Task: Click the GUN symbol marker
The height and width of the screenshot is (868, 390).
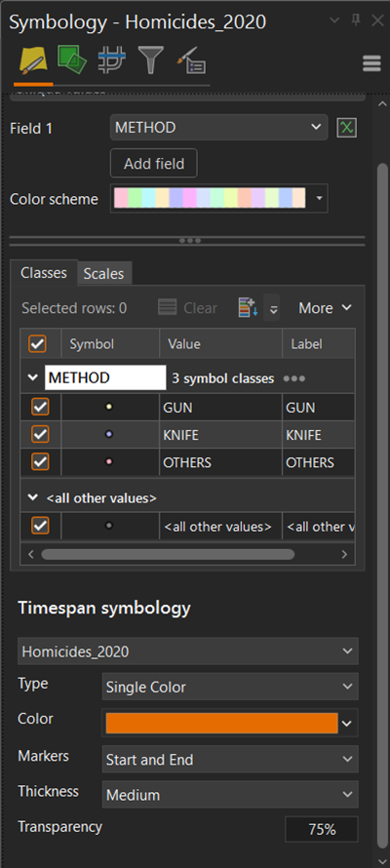Action: click(x=109, y=408)
